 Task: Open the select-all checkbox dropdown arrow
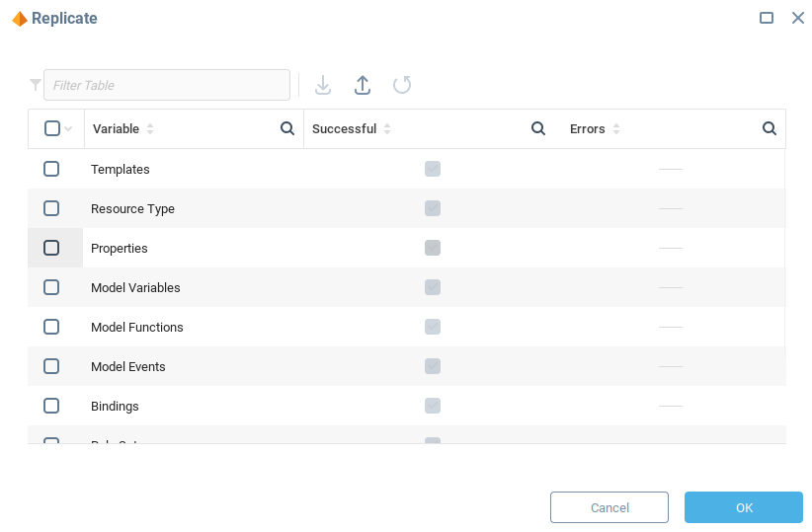click(68, 129)
